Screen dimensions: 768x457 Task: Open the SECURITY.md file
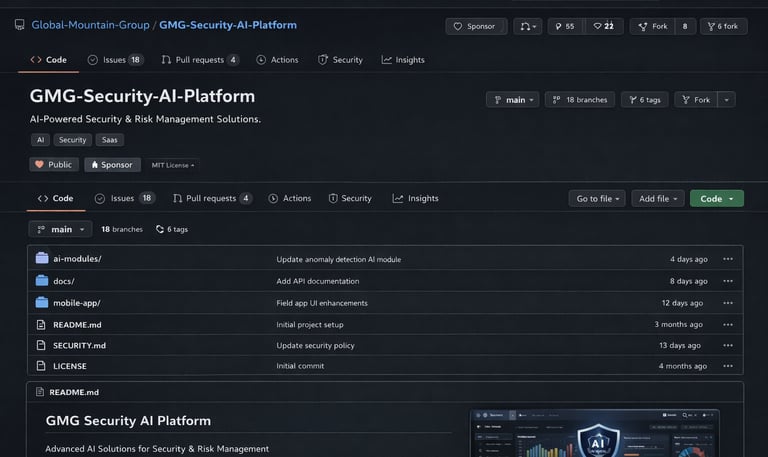[79, 346]
